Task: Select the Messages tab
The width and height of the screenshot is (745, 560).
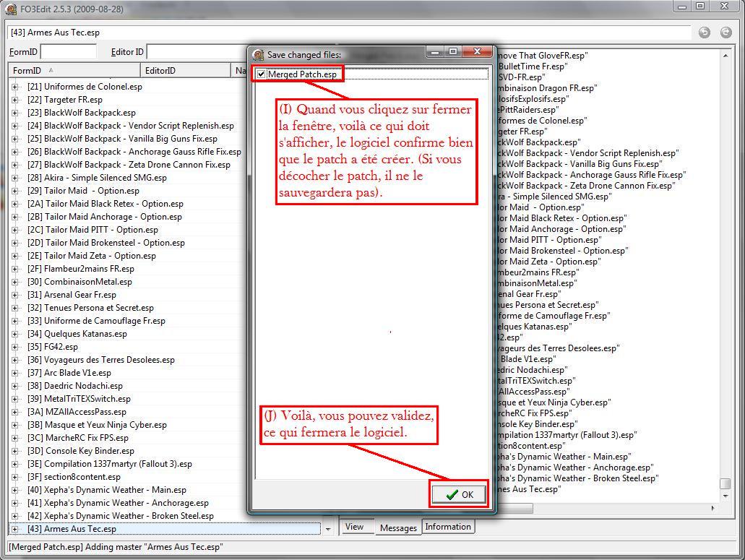Action: tap(398, 527)
